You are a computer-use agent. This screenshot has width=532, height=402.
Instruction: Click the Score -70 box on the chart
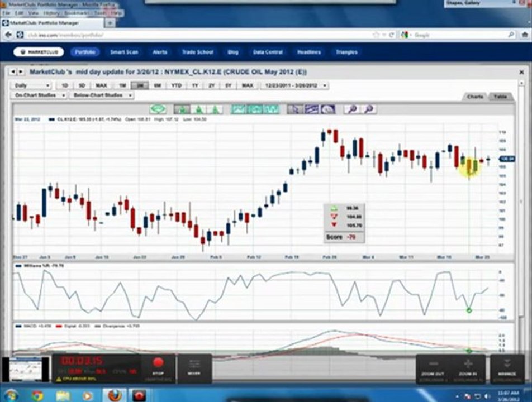coord(344,237)
